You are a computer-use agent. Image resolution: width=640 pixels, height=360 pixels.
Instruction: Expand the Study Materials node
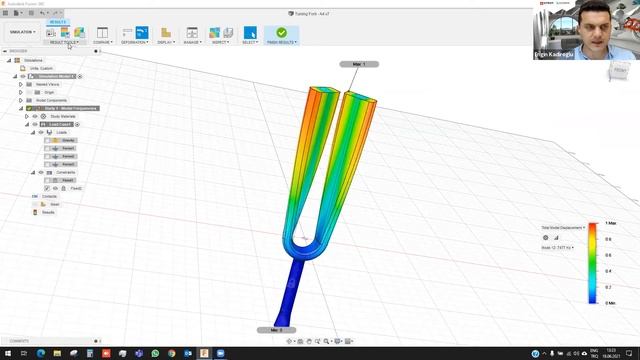(27, 116)
